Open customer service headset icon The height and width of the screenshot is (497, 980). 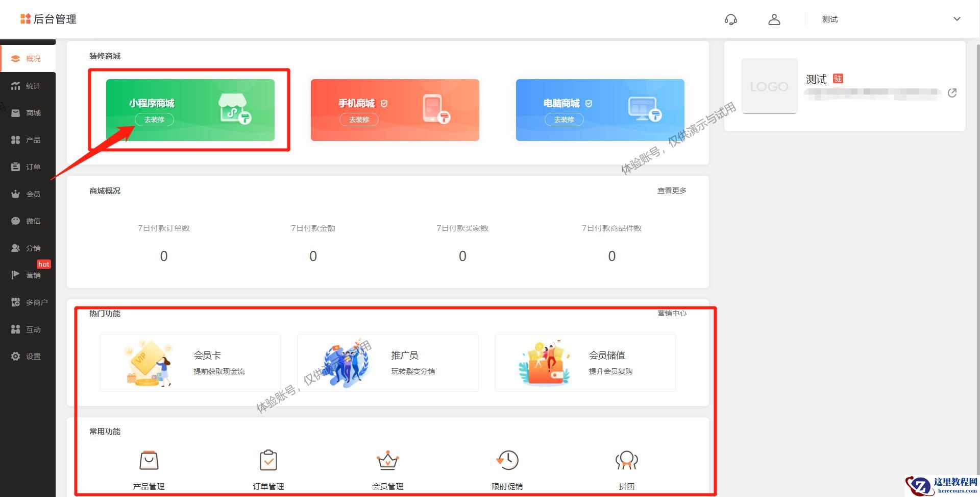click(730, 19)
